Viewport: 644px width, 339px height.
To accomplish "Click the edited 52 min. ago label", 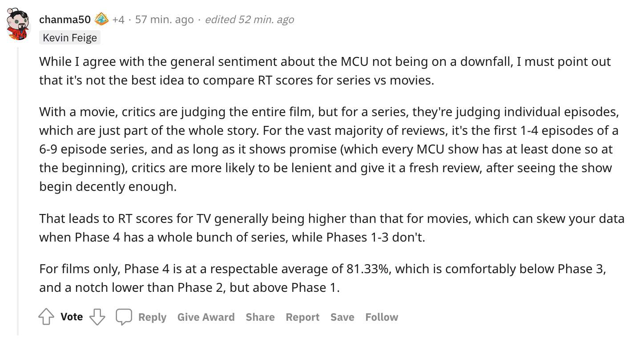I will pos(249,20).
